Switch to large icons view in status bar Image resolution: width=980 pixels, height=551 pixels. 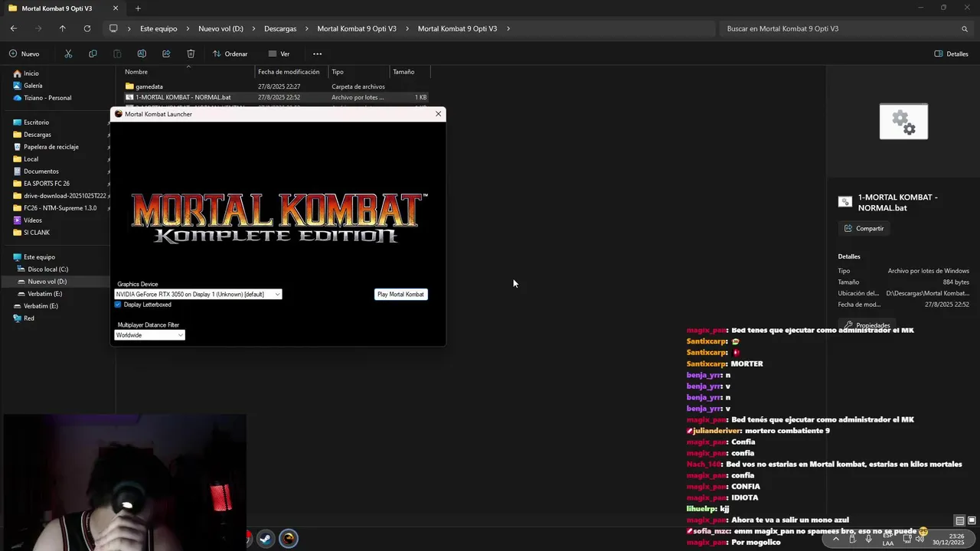[972, 521]
